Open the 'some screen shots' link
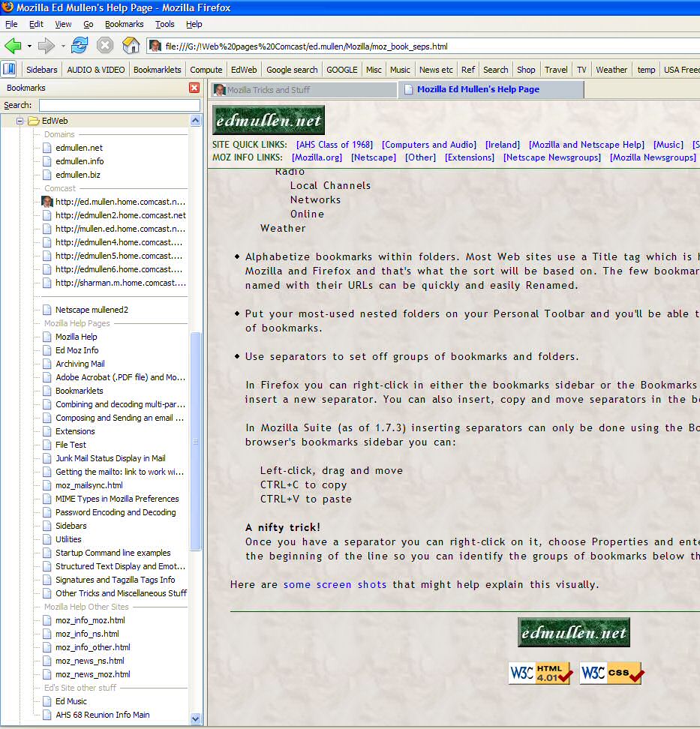Image resolution: width=700 pixels, height=729 pixels. click(335, 584)
